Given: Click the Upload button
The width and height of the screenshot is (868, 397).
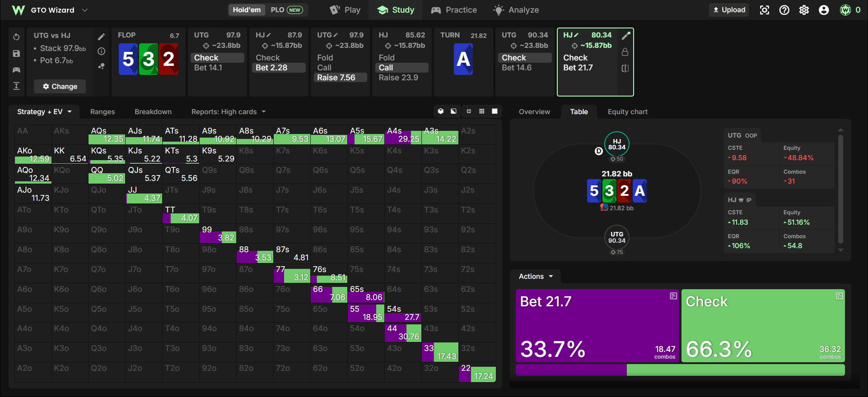Looking at the screenshot, I should pyautogui.click(x=729, y=10).
